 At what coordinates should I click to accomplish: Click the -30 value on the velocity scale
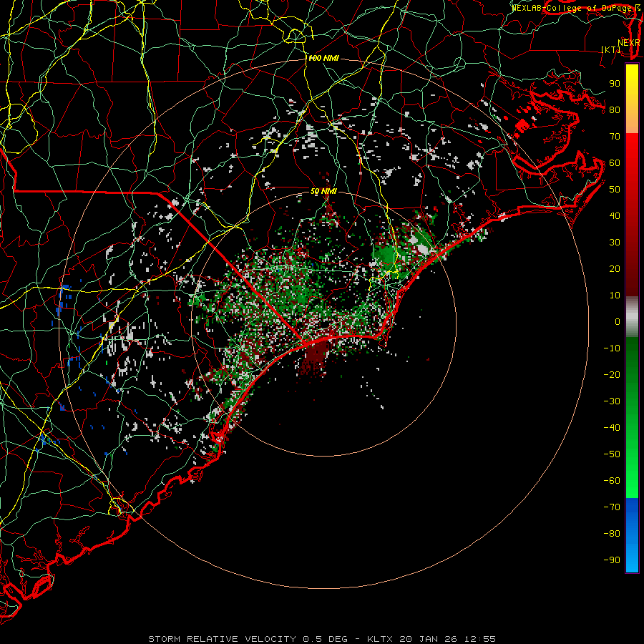(x=612, y=401)
